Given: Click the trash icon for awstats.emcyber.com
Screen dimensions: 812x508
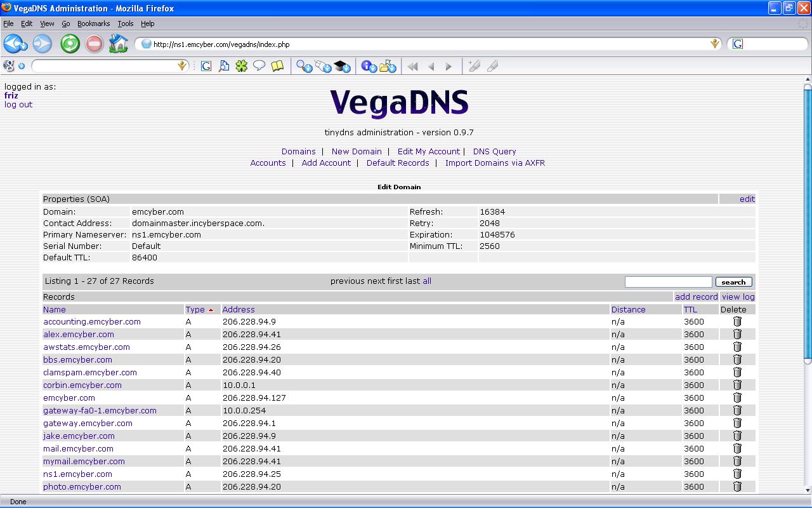Looking at the screenshot, I should [x=737, y=347].
